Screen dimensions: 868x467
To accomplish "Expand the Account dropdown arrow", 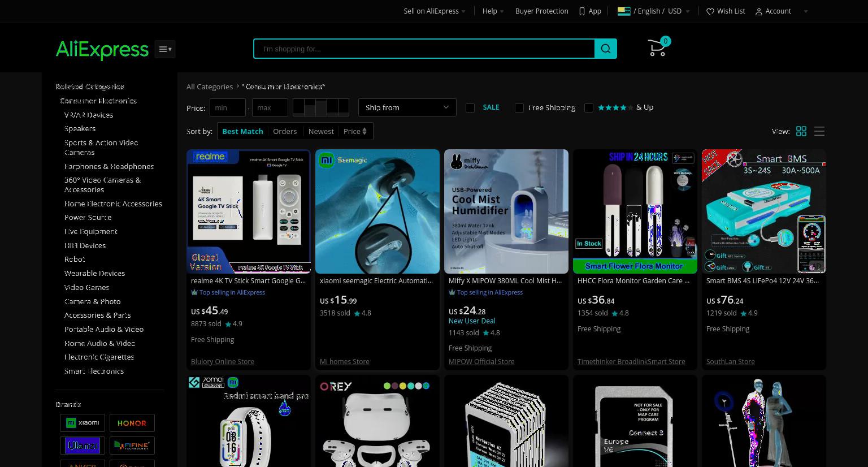I will coord(806,11).
